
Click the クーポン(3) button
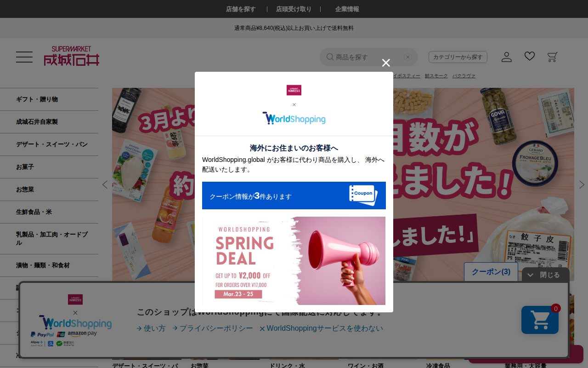[491, 271]
